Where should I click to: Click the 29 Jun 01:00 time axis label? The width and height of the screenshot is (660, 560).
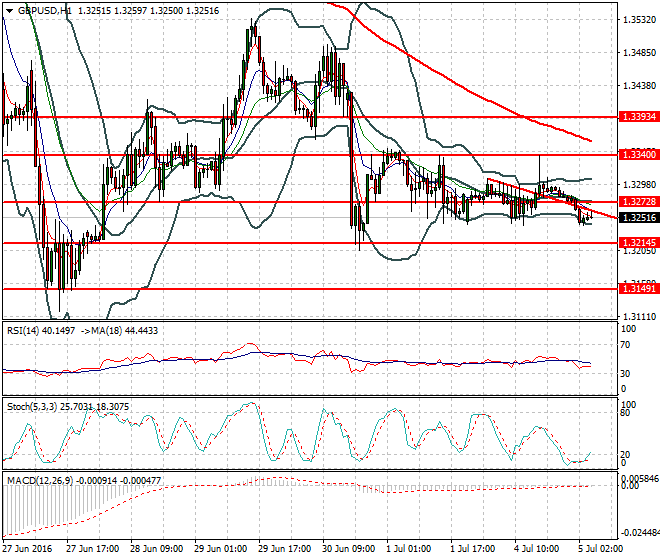pyautogui.click(x=221, y=549)
